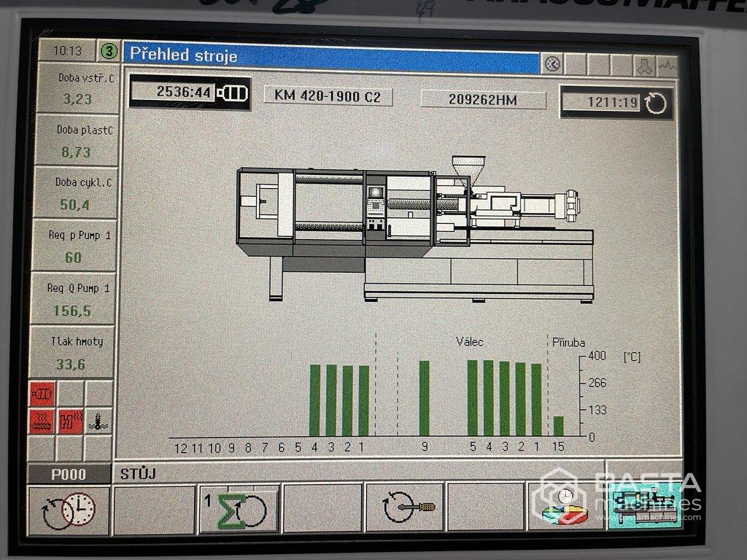Image resolution: width=747 pixels, height=560 pixels.
Task: Select the Tlak hmoty value 33,6
Action: pos(71,365)
